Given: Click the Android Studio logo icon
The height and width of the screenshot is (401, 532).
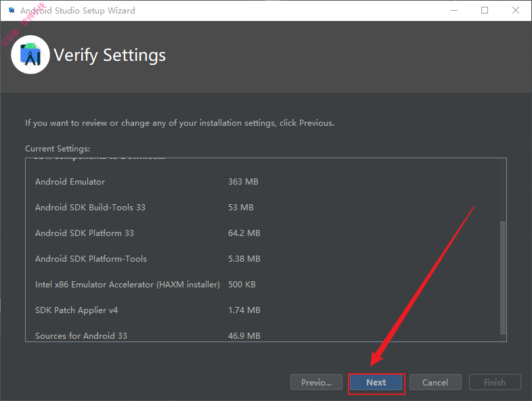Looking at the screenshot, I should point(30,55).
